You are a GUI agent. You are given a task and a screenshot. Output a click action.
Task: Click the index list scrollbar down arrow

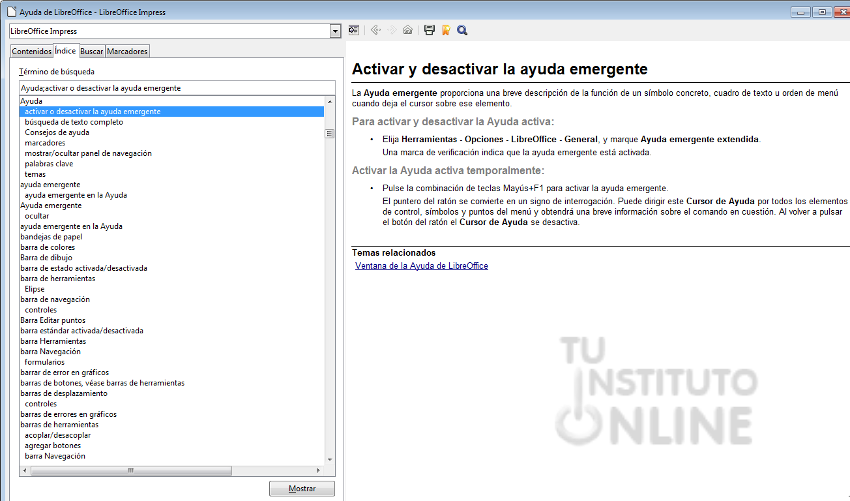329,458
